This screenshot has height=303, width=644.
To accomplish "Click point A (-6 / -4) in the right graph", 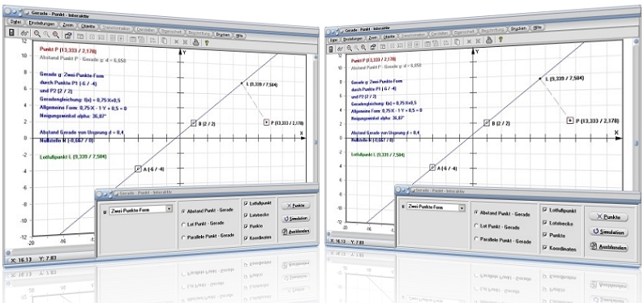I will [432, 167].
